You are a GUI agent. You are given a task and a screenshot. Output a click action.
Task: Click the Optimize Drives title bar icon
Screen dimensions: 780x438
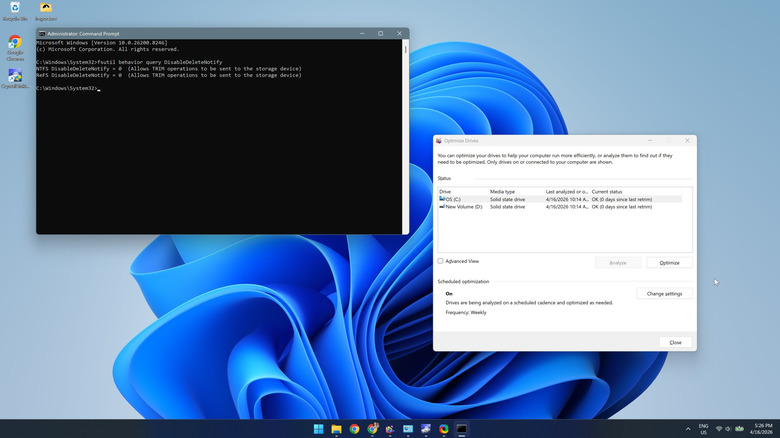tap(439, 141)
